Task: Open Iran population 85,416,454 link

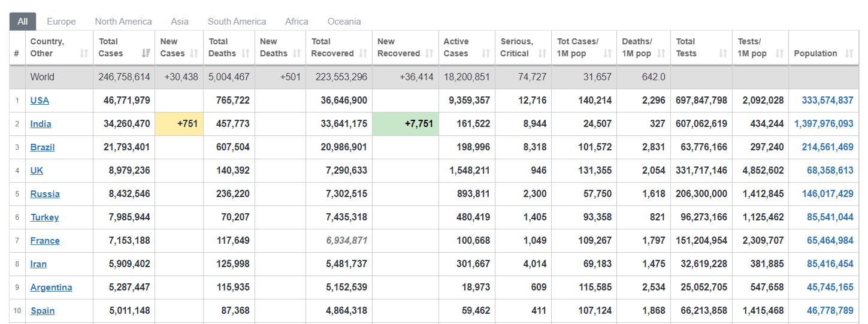Action: [830, 264]
